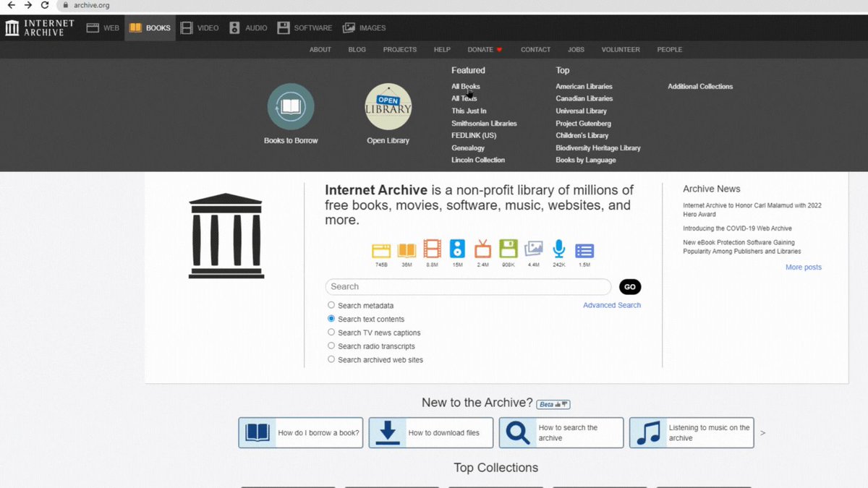Open the Jobs menu item
868x488 pixels.
coord(576,50)
